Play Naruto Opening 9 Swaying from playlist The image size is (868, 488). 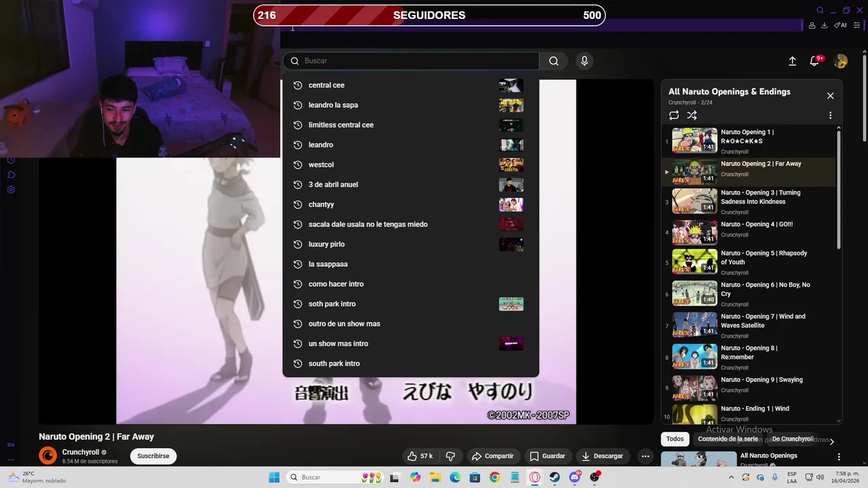pyautogui.click(x=749, y=388)
